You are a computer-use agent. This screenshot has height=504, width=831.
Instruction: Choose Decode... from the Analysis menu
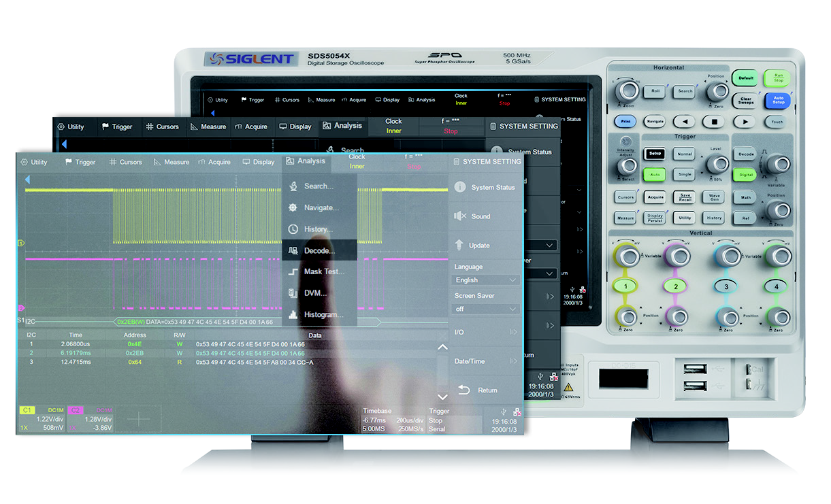click(319, 250)
